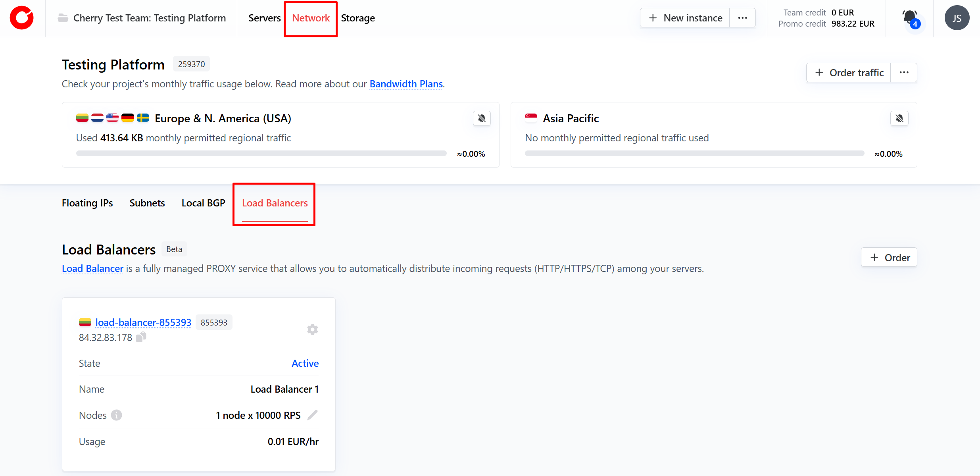Open the Bandwidth Plans link
The image size is (980, 476).
pos(406,84)
